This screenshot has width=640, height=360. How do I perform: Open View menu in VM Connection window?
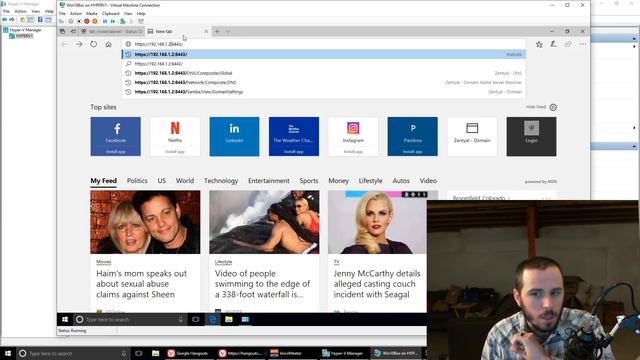pos(128,13)
